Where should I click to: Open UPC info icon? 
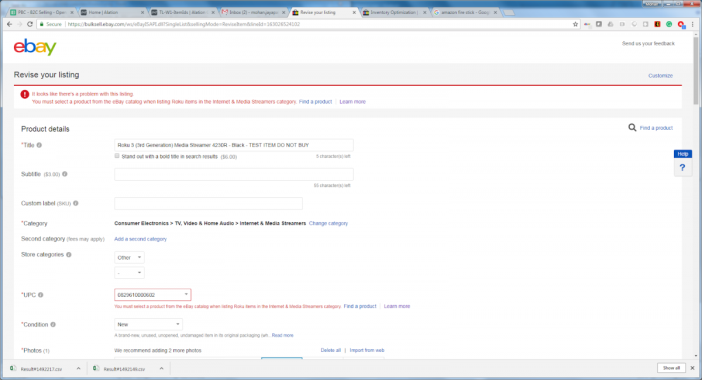click(41, 295)
